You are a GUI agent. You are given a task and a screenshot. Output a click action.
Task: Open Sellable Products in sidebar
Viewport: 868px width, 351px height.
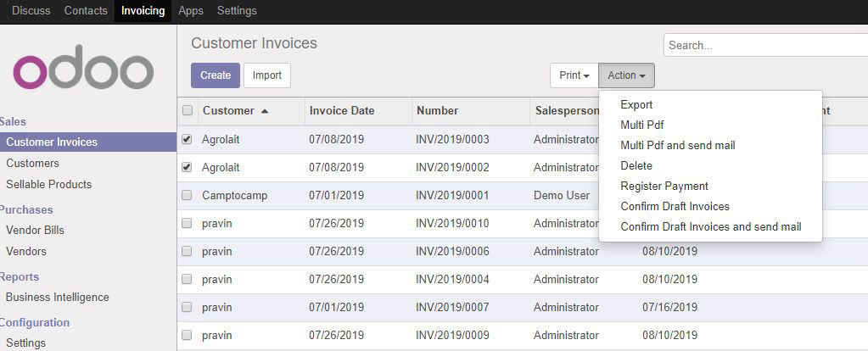pyautogui.click(x=48, y=184)
